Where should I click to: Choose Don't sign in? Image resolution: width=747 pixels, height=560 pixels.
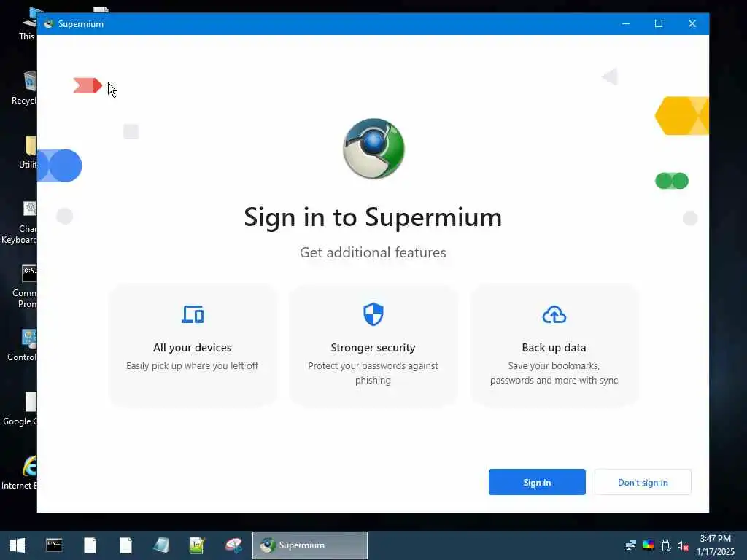[643, 482]
